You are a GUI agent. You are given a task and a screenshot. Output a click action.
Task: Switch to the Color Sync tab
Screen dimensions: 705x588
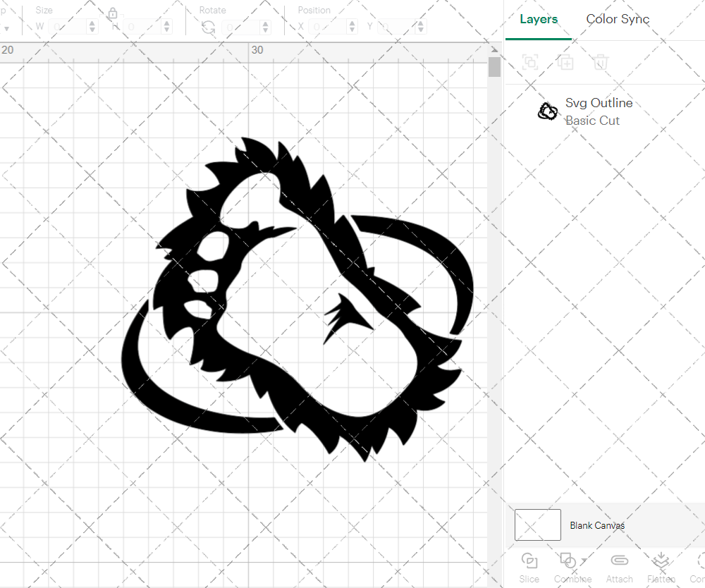tap(618, 19)
